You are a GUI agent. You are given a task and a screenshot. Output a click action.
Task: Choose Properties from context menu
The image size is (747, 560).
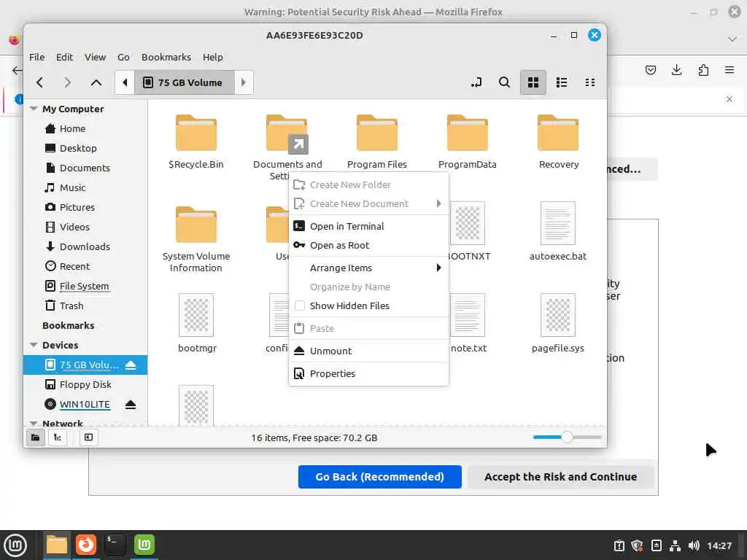[368, 373]
